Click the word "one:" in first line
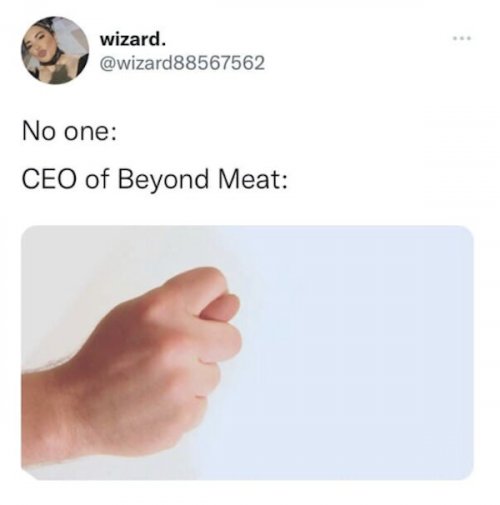The image size is (500, 505). (91, 132)
